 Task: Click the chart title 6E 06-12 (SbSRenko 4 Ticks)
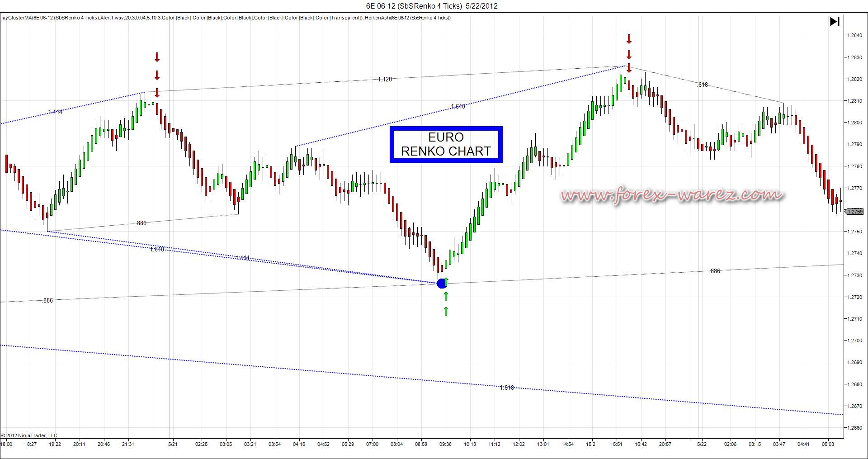click(414, 6)
